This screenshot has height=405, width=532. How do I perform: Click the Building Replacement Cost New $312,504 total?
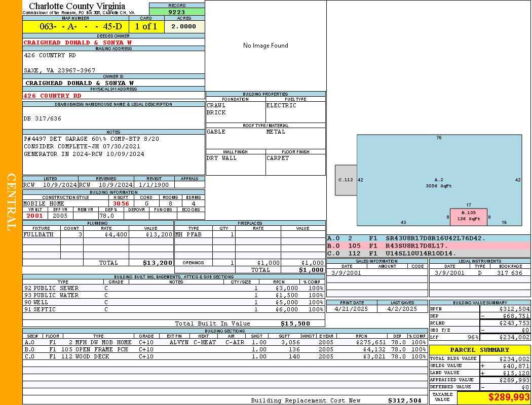tap(404, 400)
